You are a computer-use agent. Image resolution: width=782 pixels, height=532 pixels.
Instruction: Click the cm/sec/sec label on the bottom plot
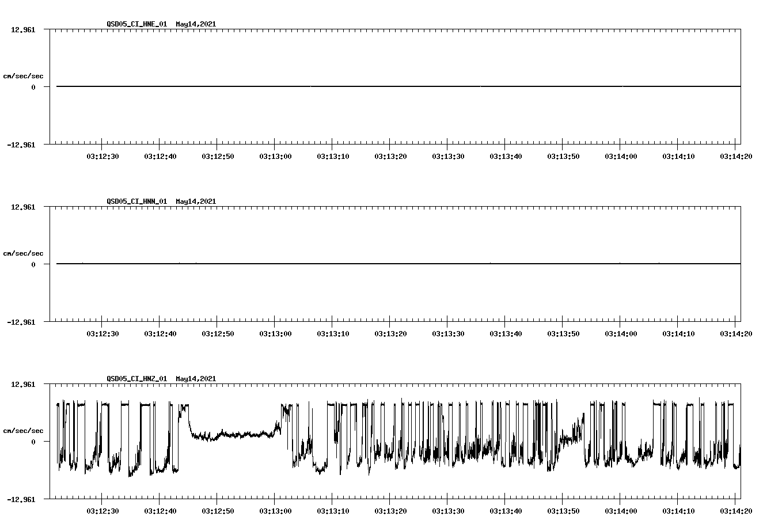point(24,430)
